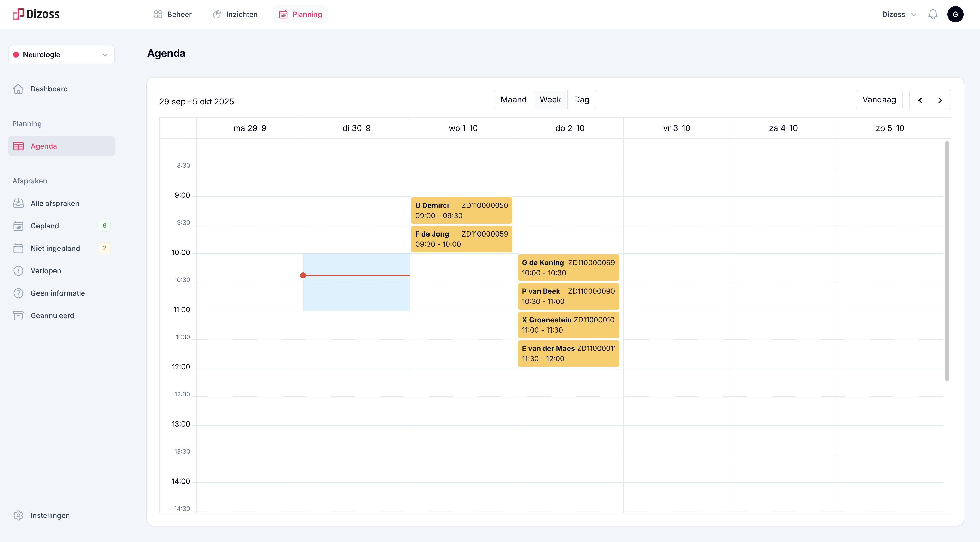The width and height of the screenshot is (980, 542).
Task: Click the Geen informatie question icon
Action: (18, 293)
